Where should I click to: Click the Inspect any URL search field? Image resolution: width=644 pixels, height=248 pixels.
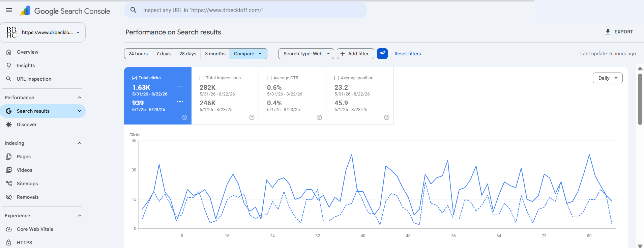pyautogui.click(x=245, y=10)
